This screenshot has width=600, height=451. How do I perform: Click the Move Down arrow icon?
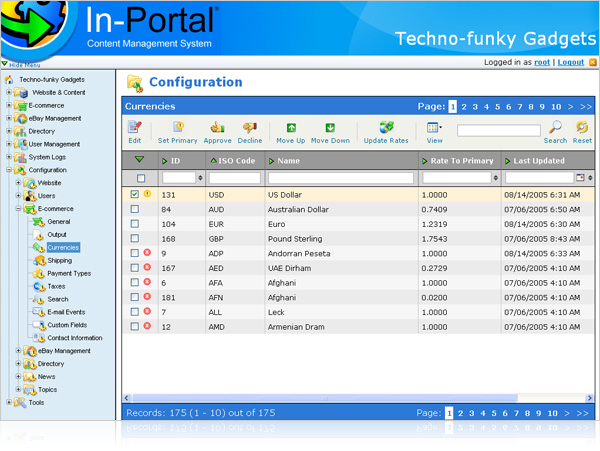click(x=330, y=127)
